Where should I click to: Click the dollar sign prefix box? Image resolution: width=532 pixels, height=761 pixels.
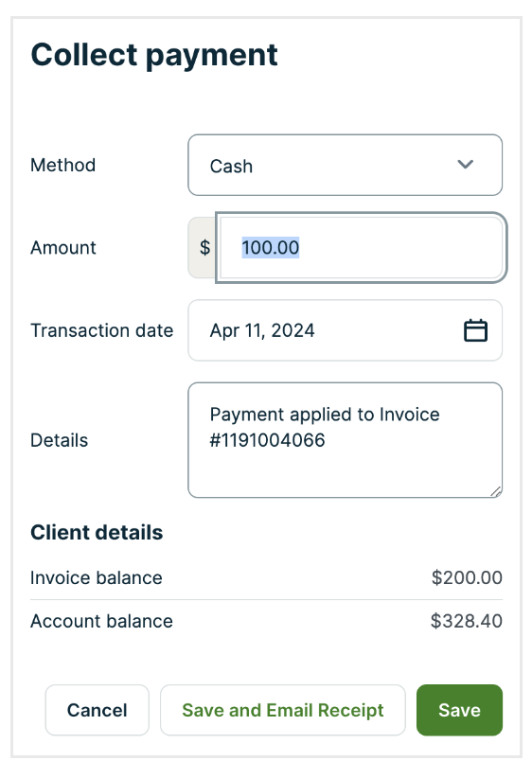point(203,248)
